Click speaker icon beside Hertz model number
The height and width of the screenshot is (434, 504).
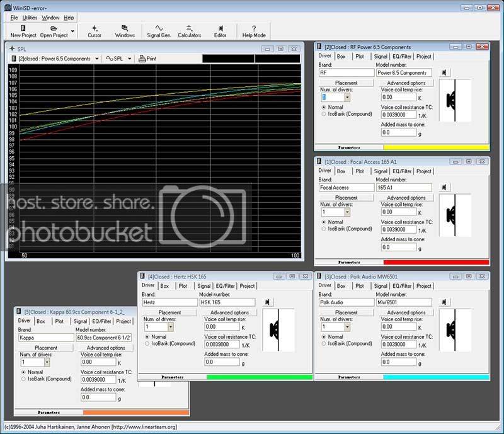[x=267, y=302]
